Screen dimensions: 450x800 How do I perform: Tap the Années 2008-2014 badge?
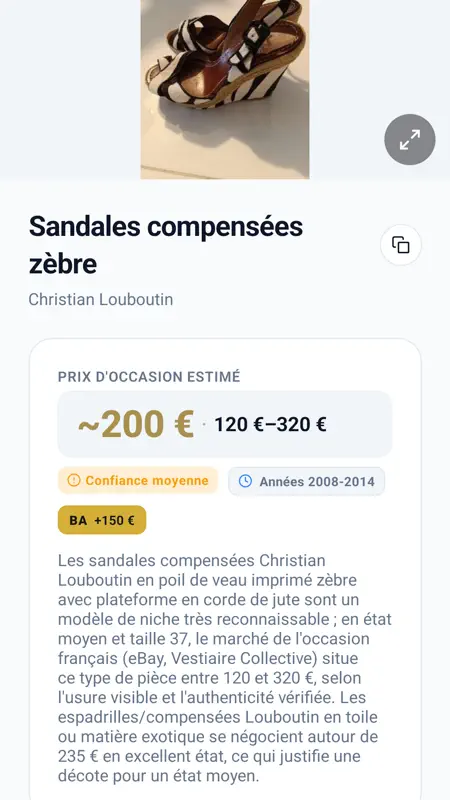[x=307, y=481]
